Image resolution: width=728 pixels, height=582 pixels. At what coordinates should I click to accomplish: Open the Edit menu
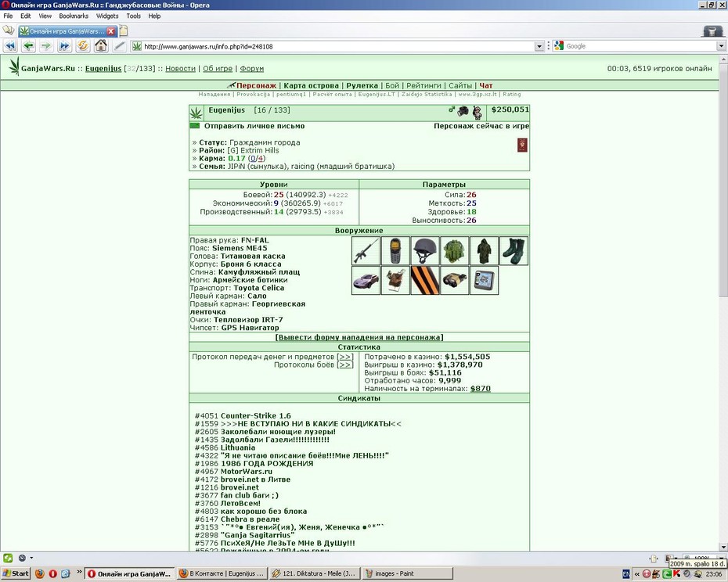pyautogui.click(x=26, y=16)
